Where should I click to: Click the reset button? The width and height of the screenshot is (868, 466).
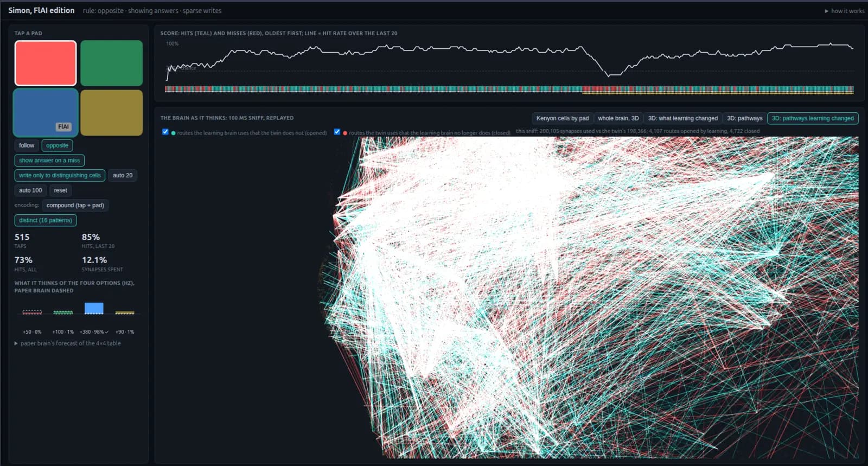pyautogui.click(x=61, y=190)
